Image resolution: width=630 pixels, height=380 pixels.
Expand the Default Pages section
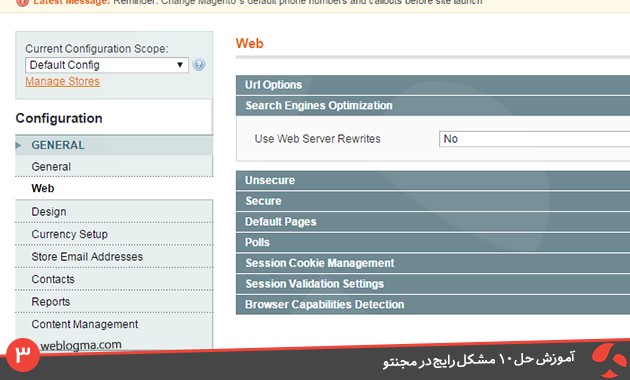(433, 222)
